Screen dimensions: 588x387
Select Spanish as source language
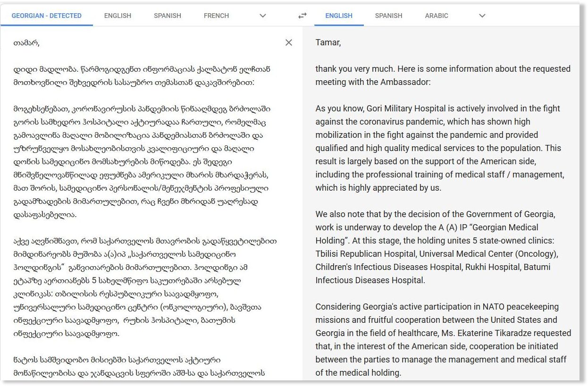point(168,16)
